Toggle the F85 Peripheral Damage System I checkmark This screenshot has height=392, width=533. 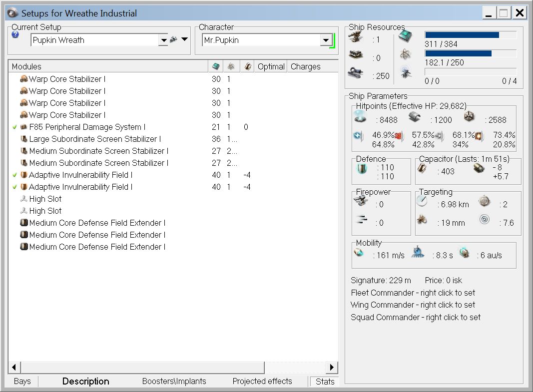coord(15,127)
